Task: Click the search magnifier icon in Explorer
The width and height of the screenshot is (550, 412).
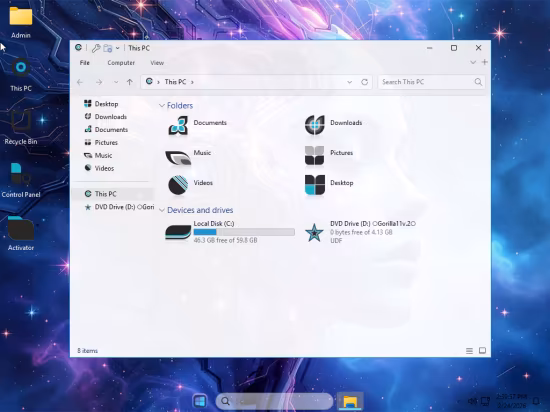Action: point(478,82)
